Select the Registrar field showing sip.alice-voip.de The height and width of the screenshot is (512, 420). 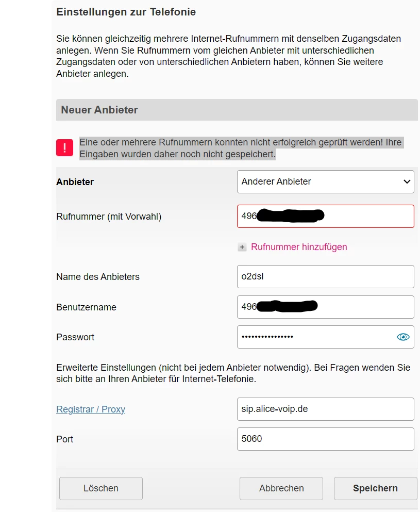[x=325, y=409]
